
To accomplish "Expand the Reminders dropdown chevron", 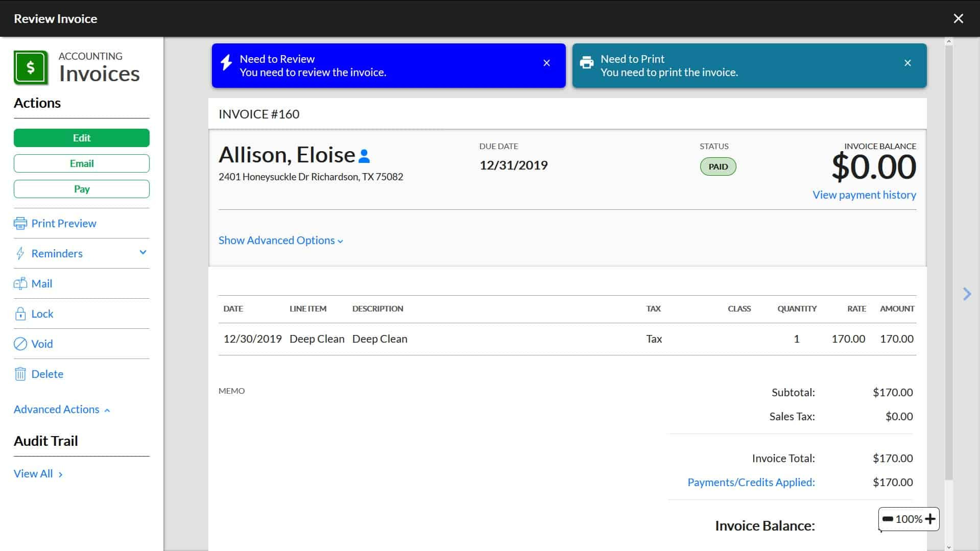I will pyautogui.click(x=143, y=252).
